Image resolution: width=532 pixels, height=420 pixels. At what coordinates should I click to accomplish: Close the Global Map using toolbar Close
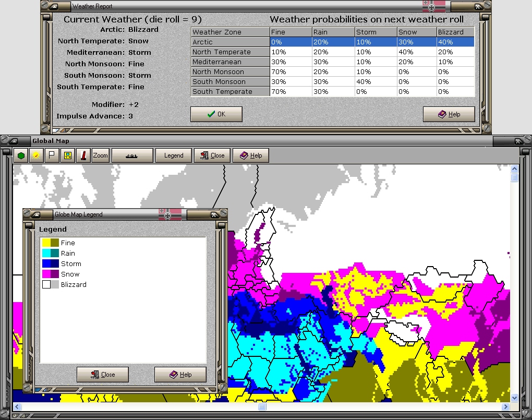(x=212, y=155)
